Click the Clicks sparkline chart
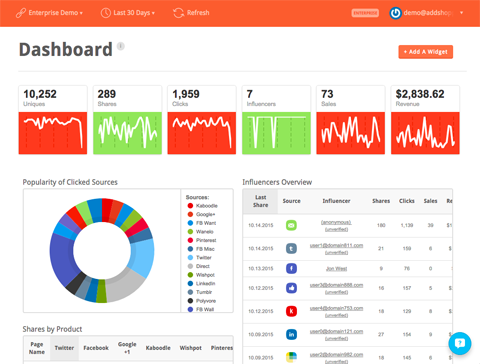Viewport: 480px width, 364px height. [202, 133]
